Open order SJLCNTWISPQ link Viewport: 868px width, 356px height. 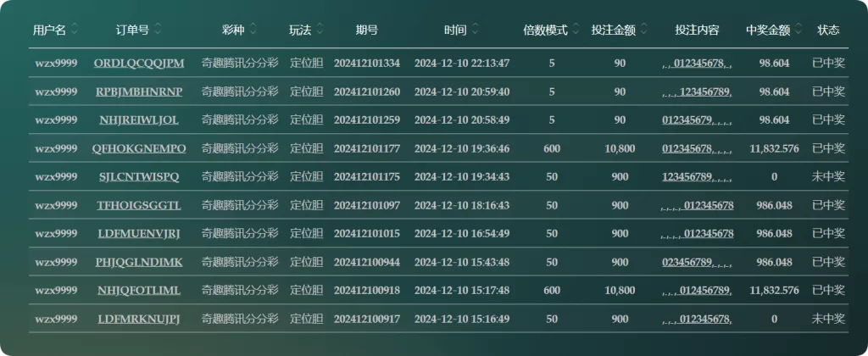[139, 176]
